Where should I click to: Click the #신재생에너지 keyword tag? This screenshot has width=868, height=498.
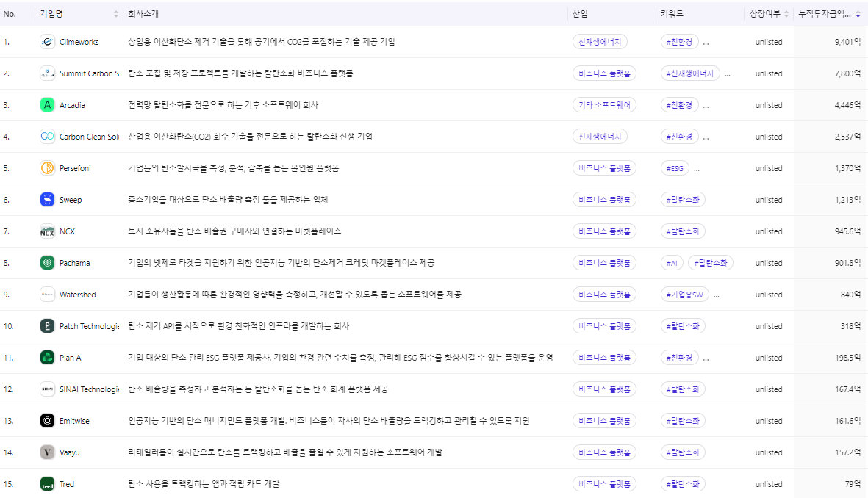(x=689, y=73)
